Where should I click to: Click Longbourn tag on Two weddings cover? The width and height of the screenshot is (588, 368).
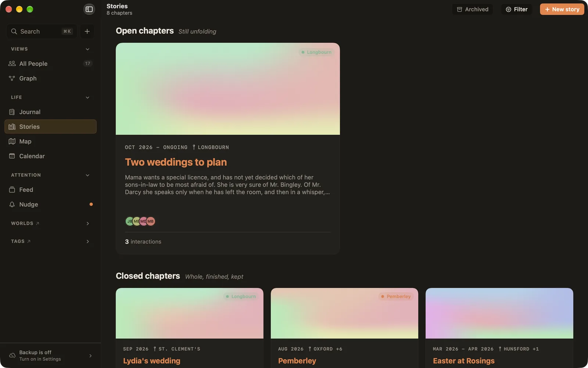[x=316, y=52]
